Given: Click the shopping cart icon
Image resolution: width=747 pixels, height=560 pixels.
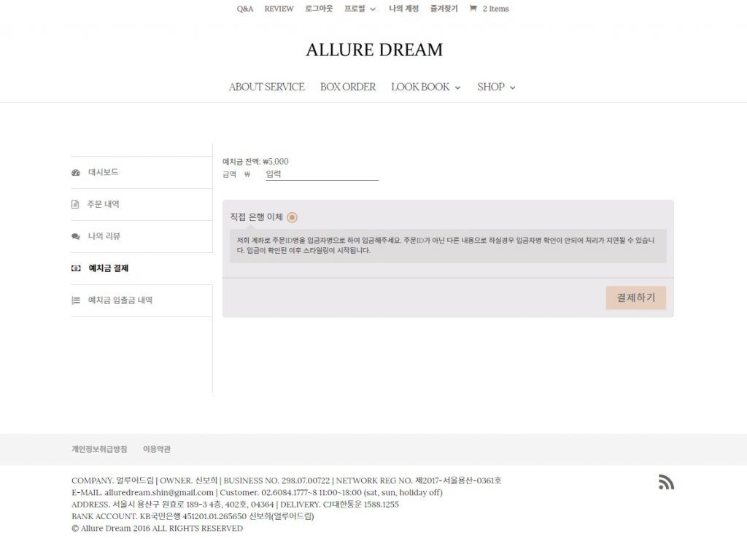Looking at the screenshot, I should coord(473,8).
